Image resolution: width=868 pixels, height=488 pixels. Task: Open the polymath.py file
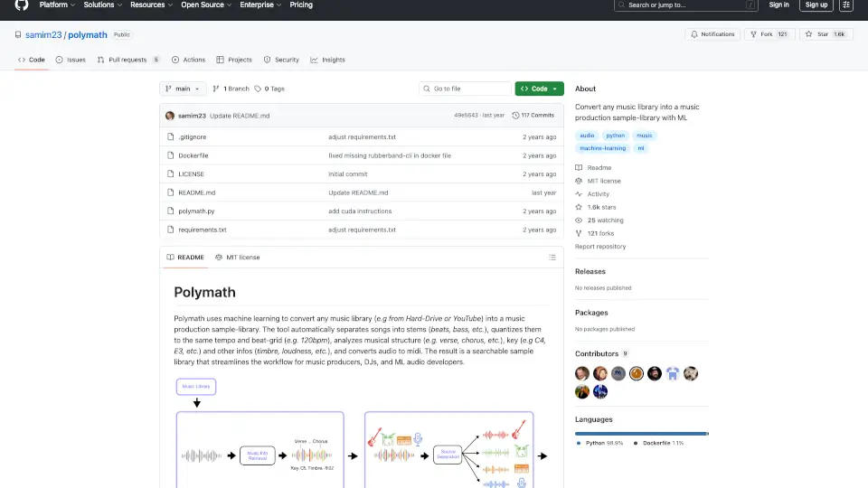click(x=196, y=211)
